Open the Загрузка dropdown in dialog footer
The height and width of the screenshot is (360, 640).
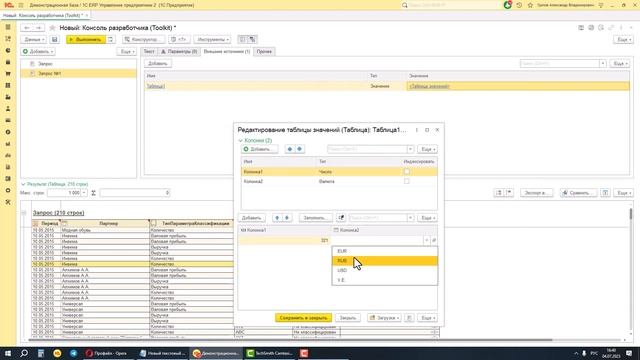click(384, 318)
